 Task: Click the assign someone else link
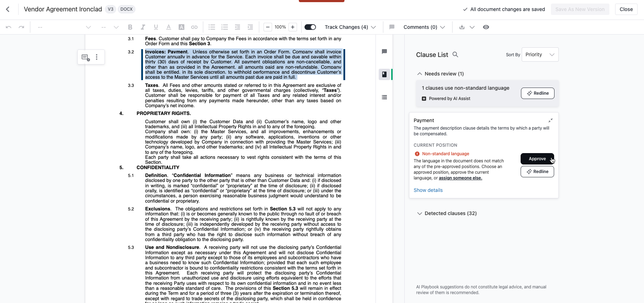tap(460, 178)
